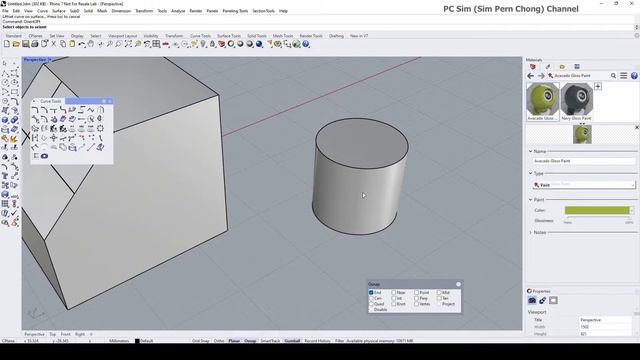Image resolution: width=640 pixels, height=360 pixels.
Task: Click the Paste clipboard icon
Action: click(72, 44)
